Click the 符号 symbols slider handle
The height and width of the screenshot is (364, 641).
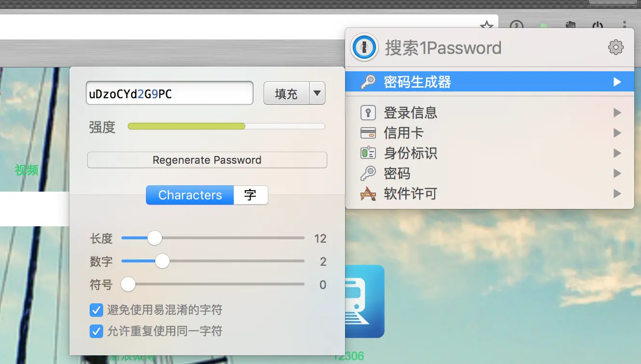(128, 284)
